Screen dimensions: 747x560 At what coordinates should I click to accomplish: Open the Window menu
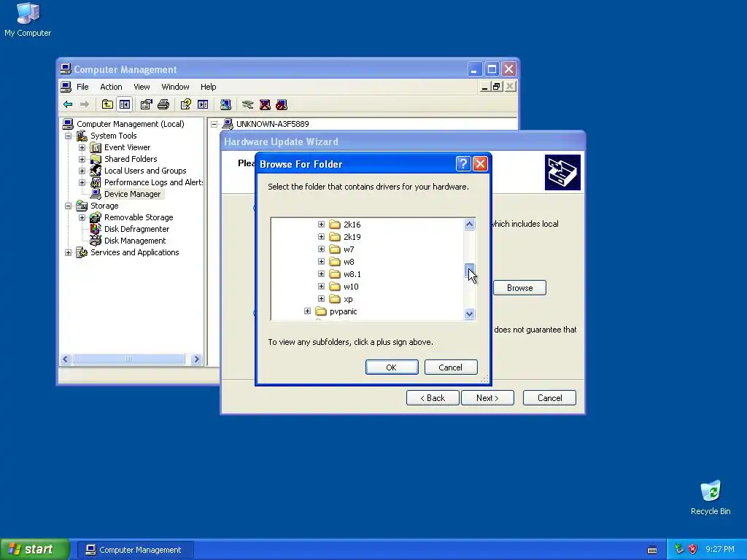[x=175, y=87]
